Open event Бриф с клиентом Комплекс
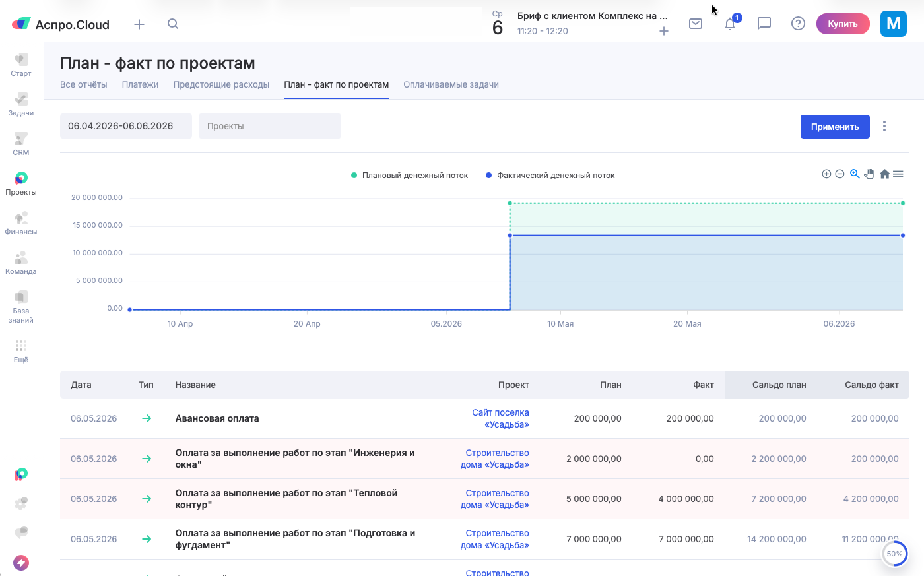This screenshot has height=576, width=924. coord(593,16)
